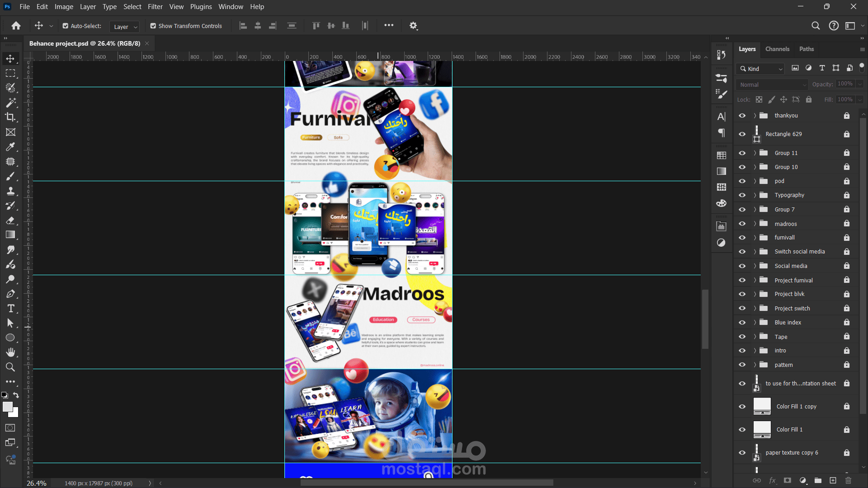This screenshot has height=488, width=868.
Task: Select the Crop tool
Action: coord(10,117)
